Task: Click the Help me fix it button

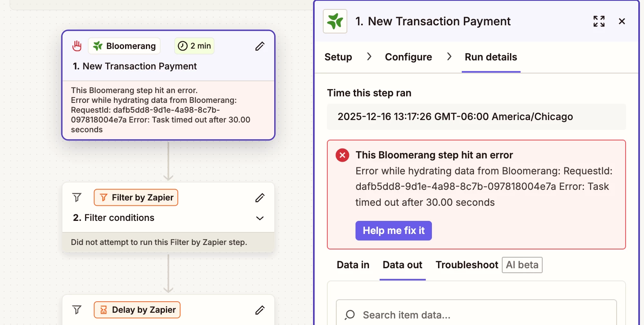Action: (x=394, y=231)
